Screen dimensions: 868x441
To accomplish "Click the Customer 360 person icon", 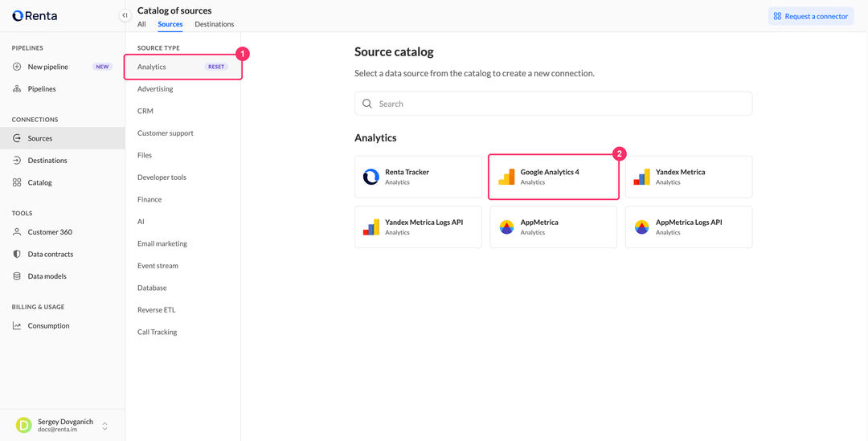I will tap(17, 232).
